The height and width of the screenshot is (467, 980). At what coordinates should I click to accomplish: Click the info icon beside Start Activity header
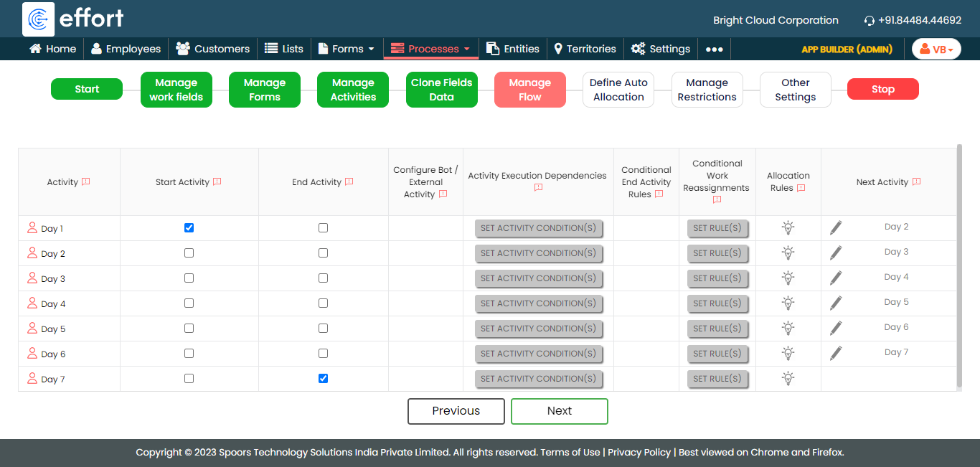tap(217, 181)
